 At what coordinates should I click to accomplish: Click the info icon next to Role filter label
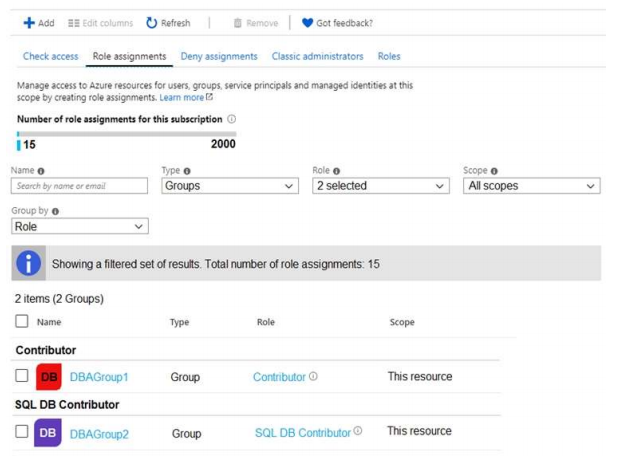[x=337, y=171]
